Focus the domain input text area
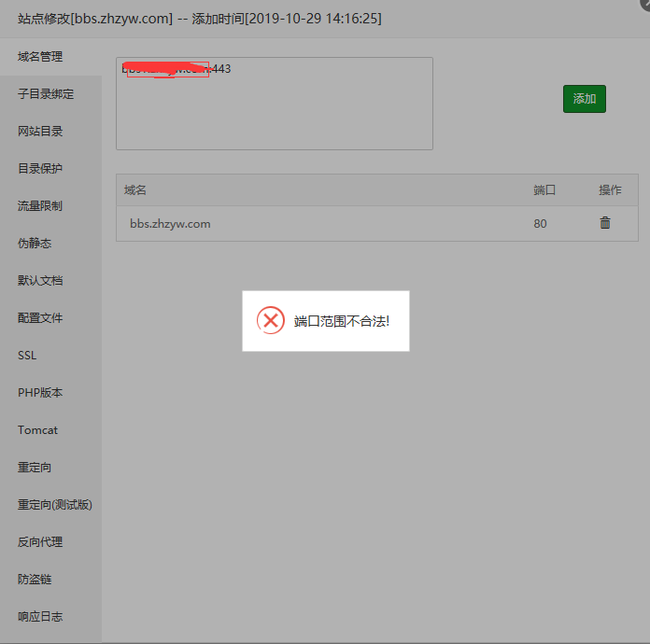 pyautogui.click(x=275, y=104)
